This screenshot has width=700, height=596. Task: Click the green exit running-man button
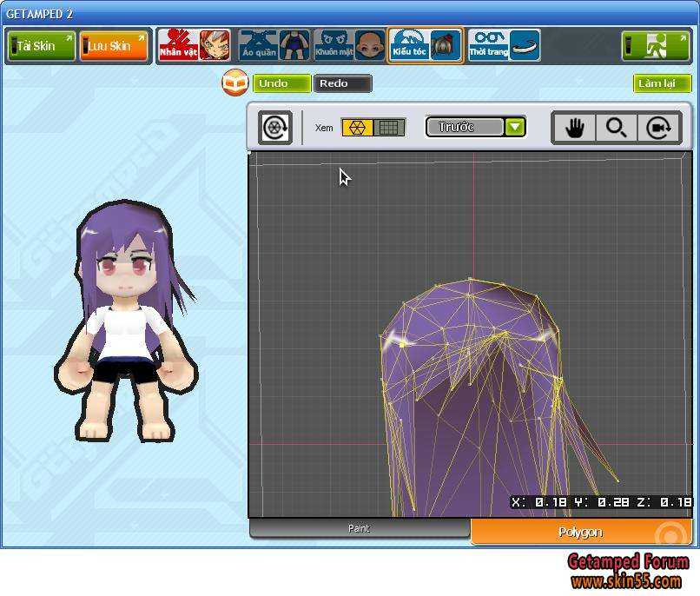(x=656, y=45)
